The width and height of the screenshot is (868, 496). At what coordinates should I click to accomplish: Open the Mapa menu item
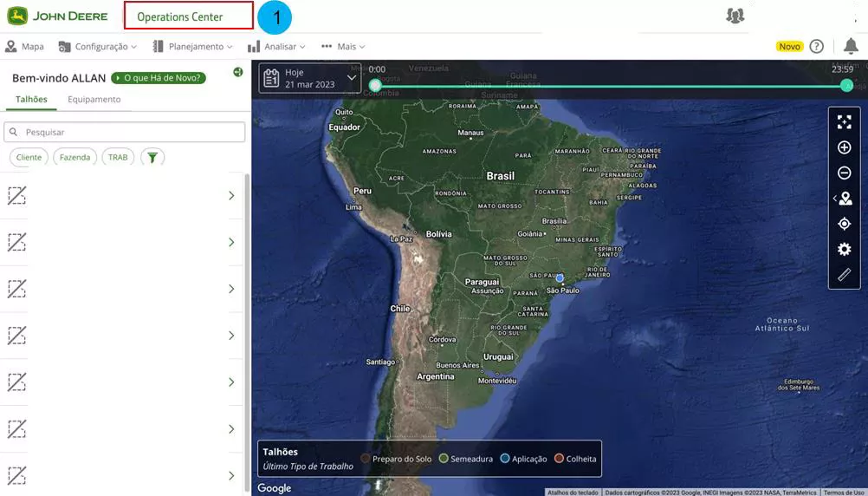(24, 47)
